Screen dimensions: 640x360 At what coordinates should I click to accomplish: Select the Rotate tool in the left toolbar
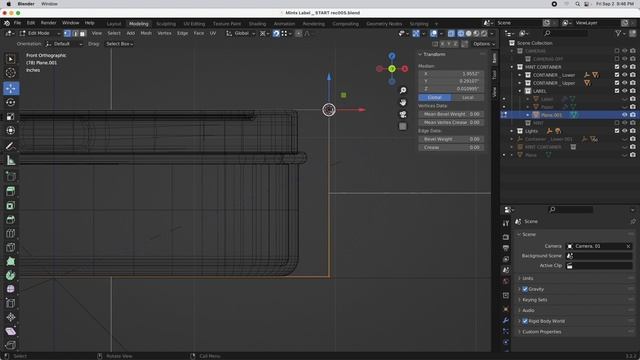11,102
